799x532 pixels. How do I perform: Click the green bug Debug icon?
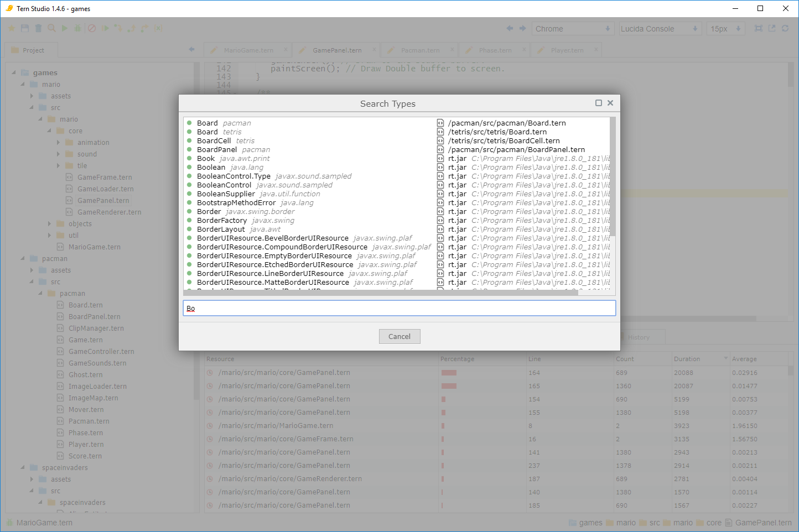pyautogui.click(x=78, y=28)
